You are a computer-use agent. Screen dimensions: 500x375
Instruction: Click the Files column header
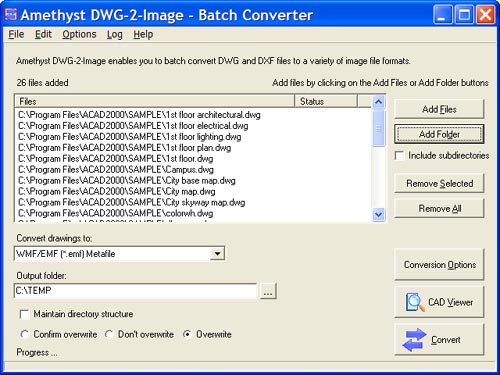155,101
